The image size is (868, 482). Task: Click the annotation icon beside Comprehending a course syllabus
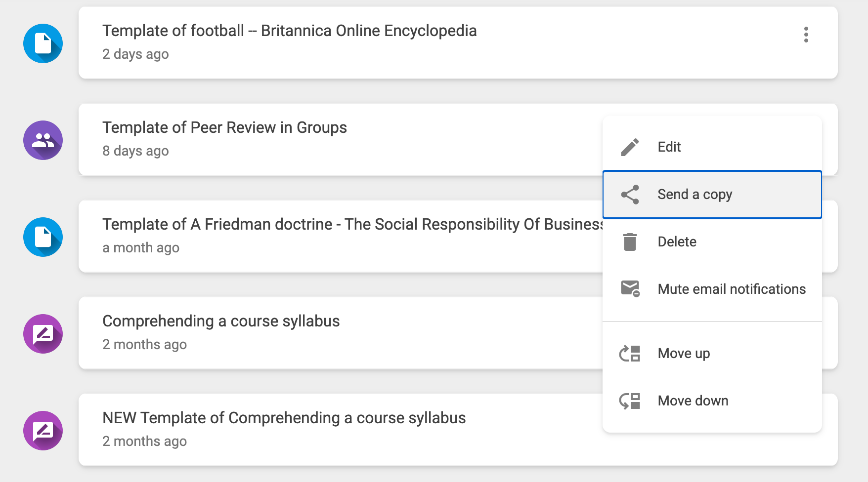click(x=43, y=334)
